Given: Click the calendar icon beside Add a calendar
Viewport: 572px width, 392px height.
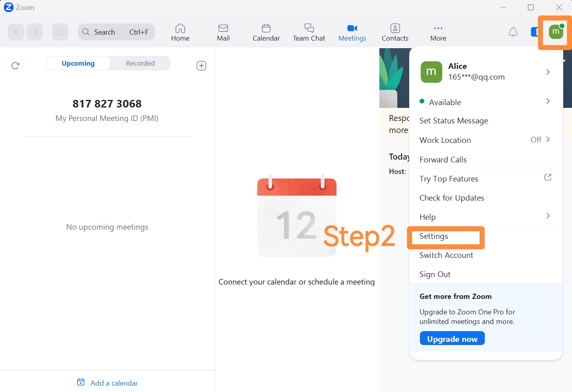Looking at the screenshot, I should pos(81,382).
